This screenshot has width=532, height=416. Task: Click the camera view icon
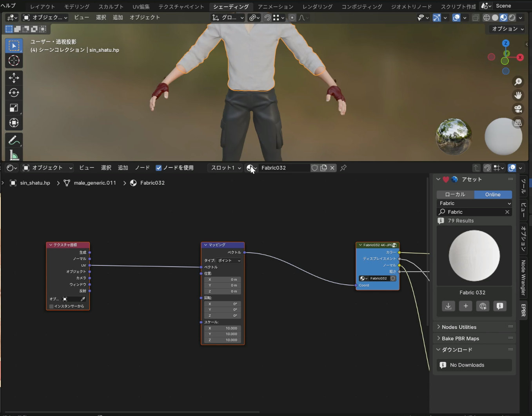(518, 109)
